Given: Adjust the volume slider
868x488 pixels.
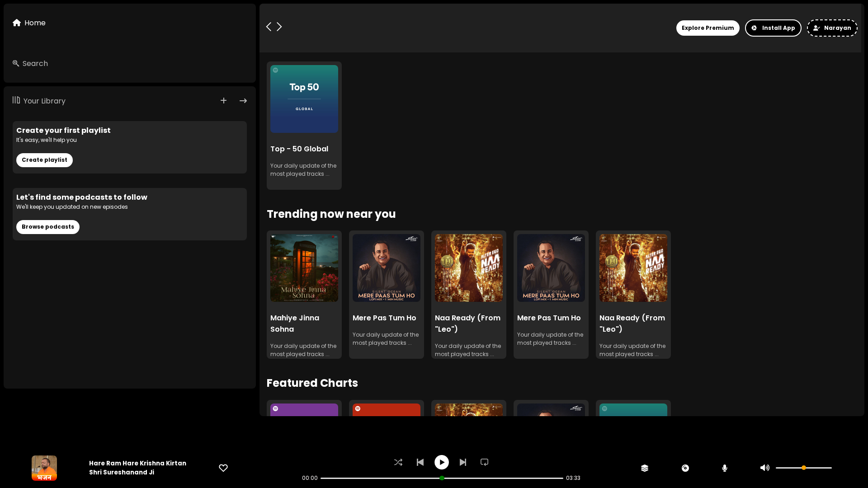Looking at the screenshot, I should tap(804, 468).
